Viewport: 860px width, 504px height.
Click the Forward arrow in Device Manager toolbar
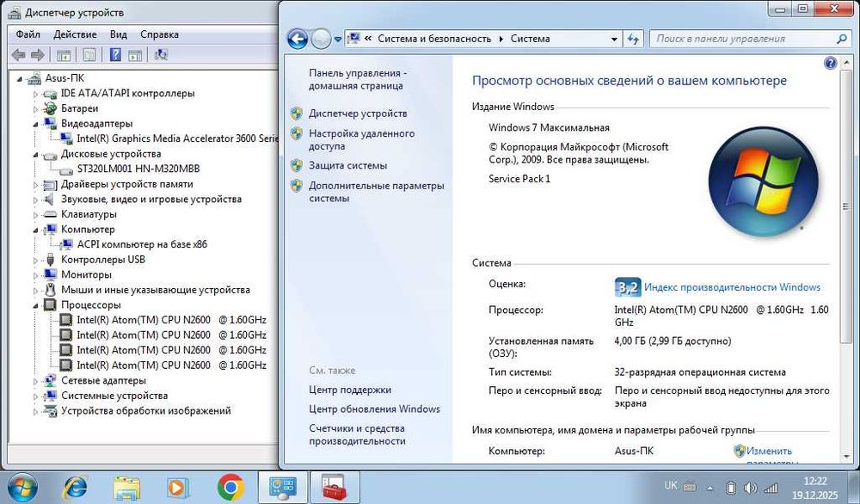coord(38,55)
